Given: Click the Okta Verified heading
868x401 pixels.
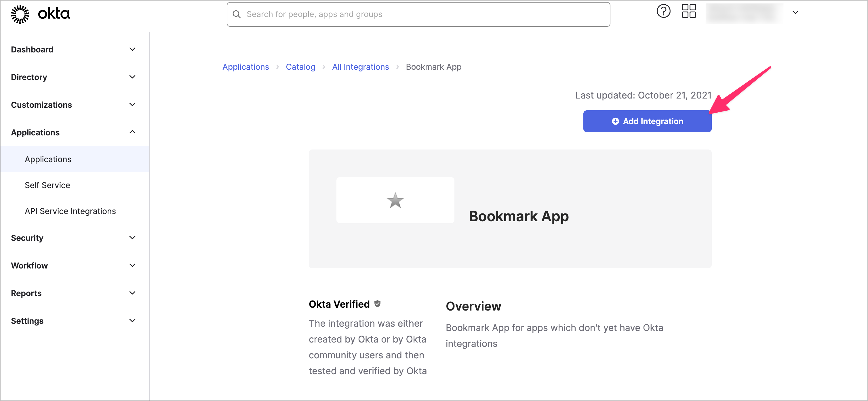Looking at the screenshot, I should point(339,304).
